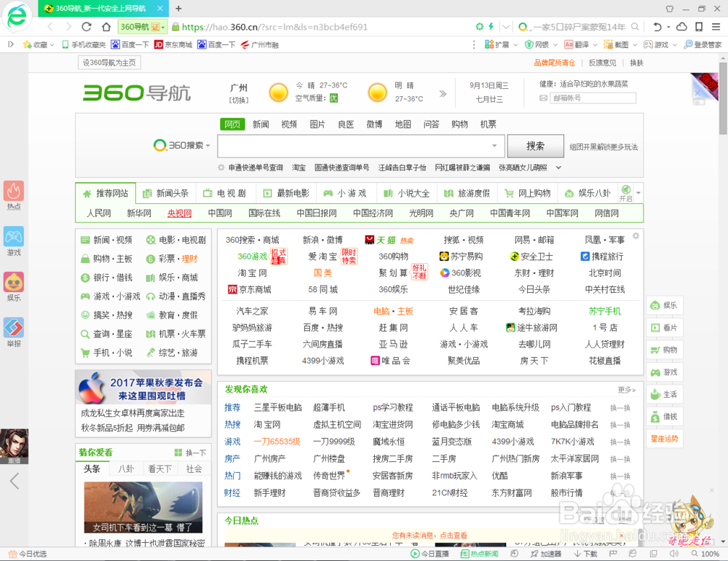728x561 pixels.
Task: Click the page vertical scrollbar
Action: coord(723,98)
